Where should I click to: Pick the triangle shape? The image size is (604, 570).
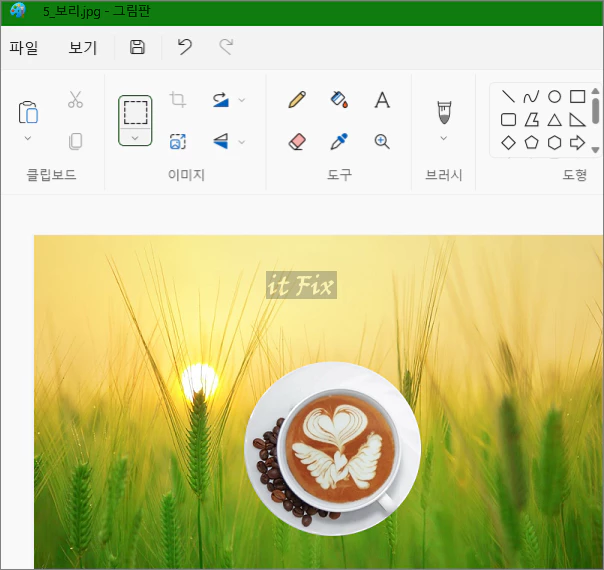point(554,120)
